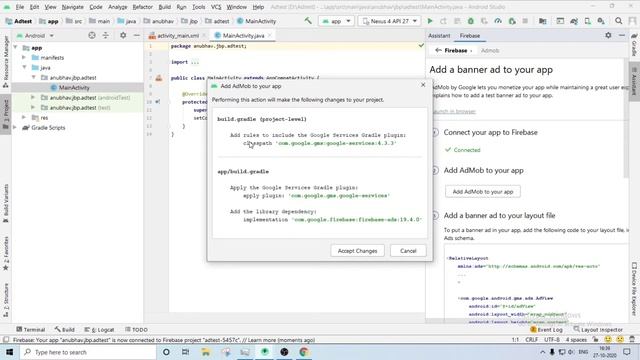Go back using Firebase arrow icon
This screenshot has width=640, height=360.
(438, 50)
